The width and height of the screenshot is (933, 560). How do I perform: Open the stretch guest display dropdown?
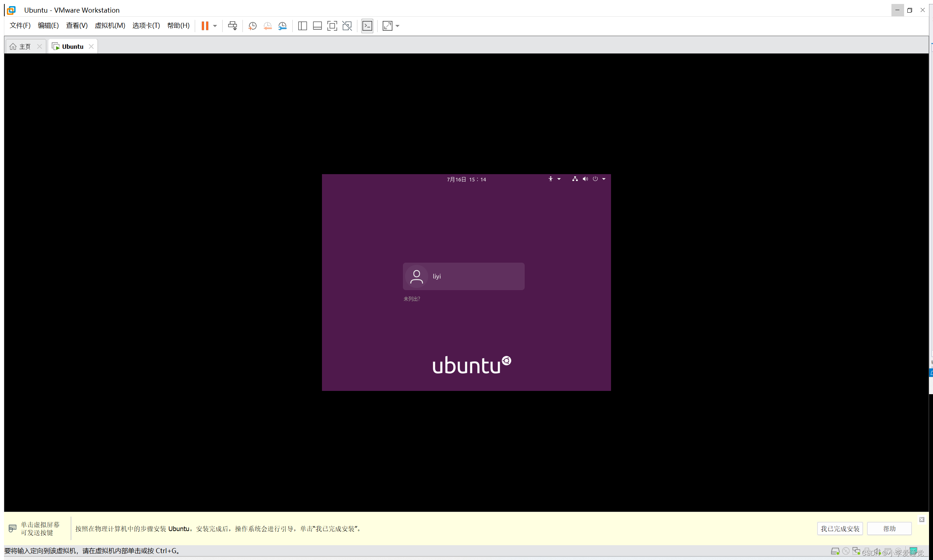click(x=397, y=26)
